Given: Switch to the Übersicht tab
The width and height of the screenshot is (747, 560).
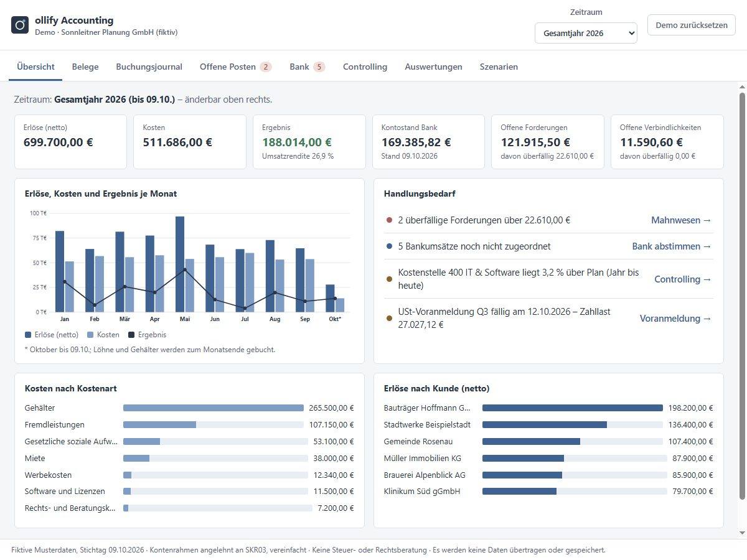Looking at the screenshot, I should [x=35, y=67].
